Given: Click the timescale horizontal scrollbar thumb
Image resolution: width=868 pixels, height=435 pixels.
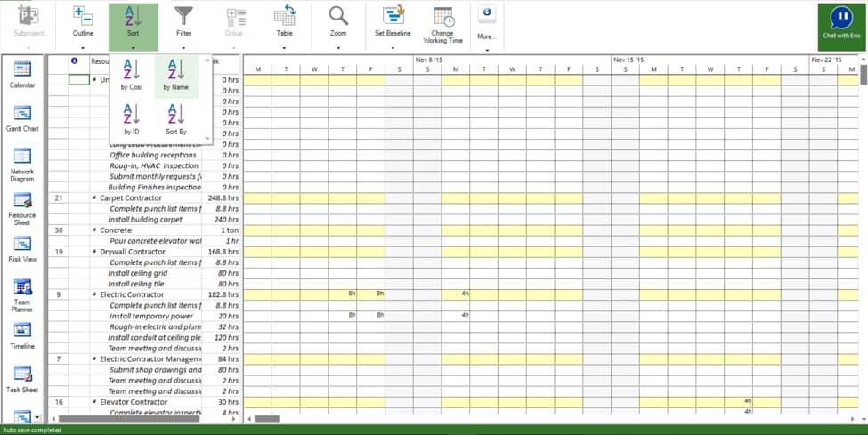Looking at the screenshot, I should pos(267,419).
